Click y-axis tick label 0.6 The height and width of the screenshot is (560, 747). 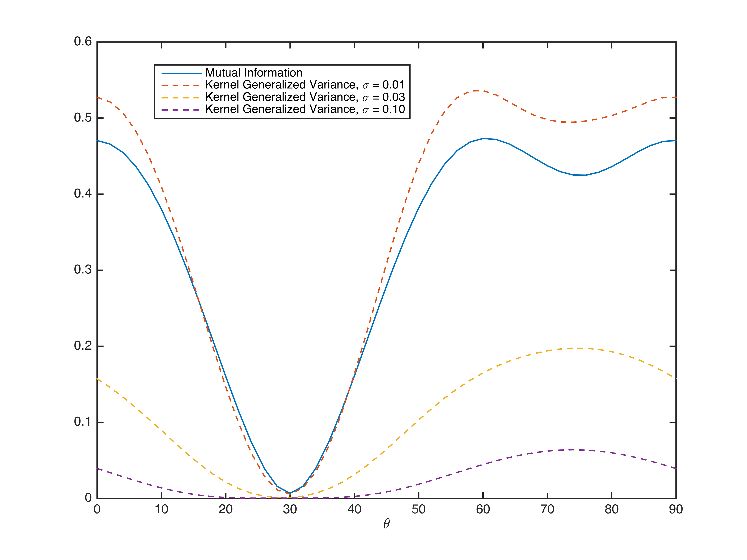(83, 41)
